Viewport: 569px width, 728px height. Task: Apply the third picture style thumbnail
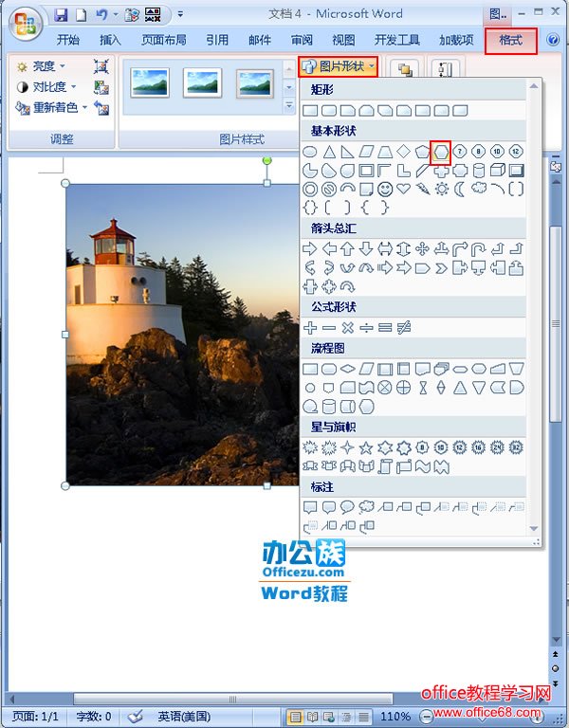point(255,83)
